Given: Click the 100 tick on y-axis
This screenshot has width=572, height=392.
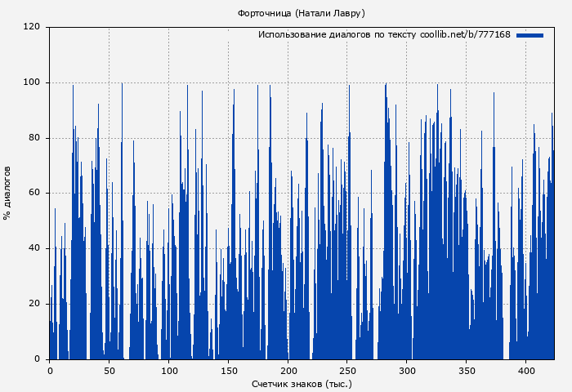Looking at the screenshot, I should [32, 82].
